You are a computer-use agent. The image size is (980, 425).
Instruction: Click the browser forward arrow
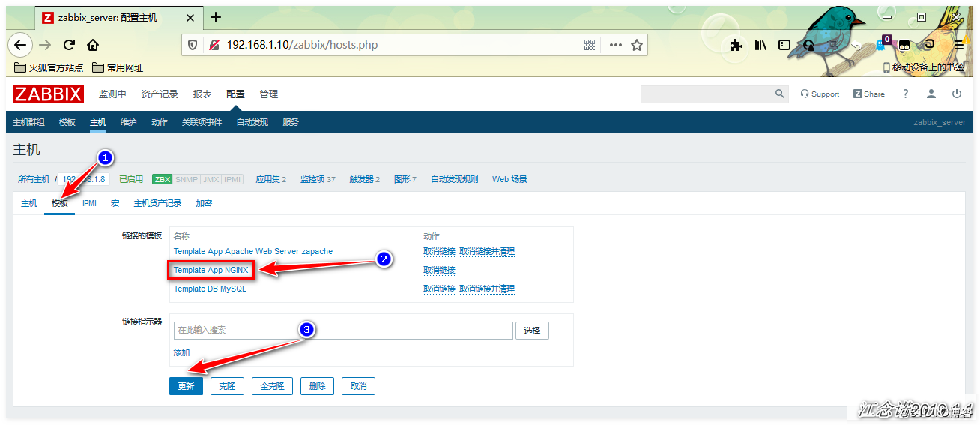(45, 45)
